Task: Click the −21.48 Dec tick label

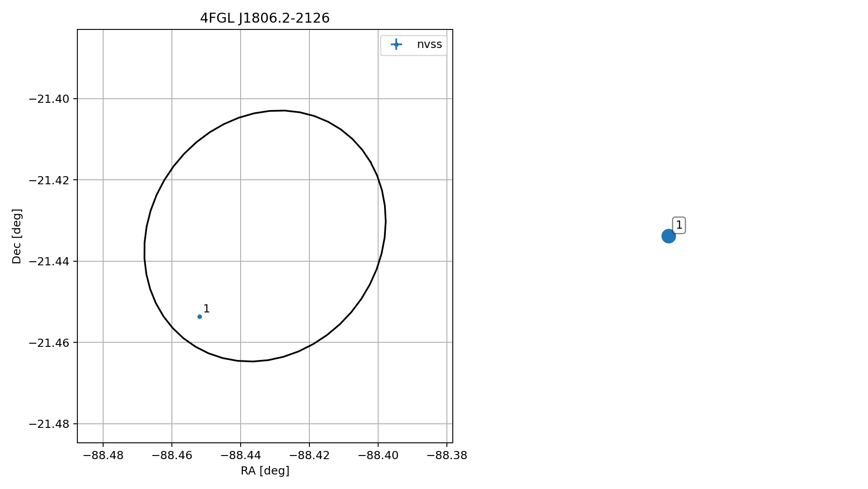Action: [49, 424]
